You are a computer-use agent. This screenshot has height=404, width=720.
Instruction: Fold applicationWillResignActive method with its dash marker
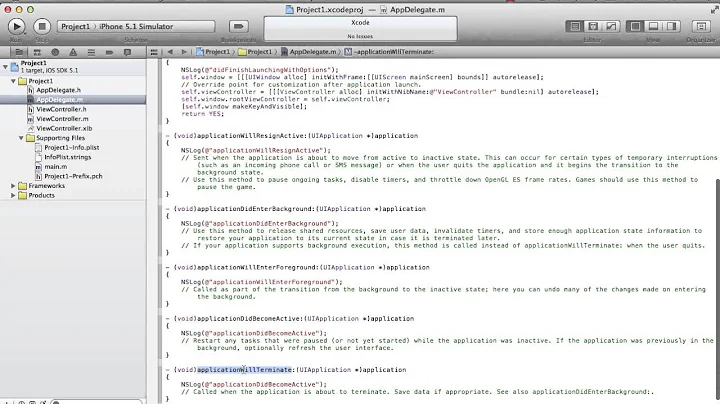point(168,135)
